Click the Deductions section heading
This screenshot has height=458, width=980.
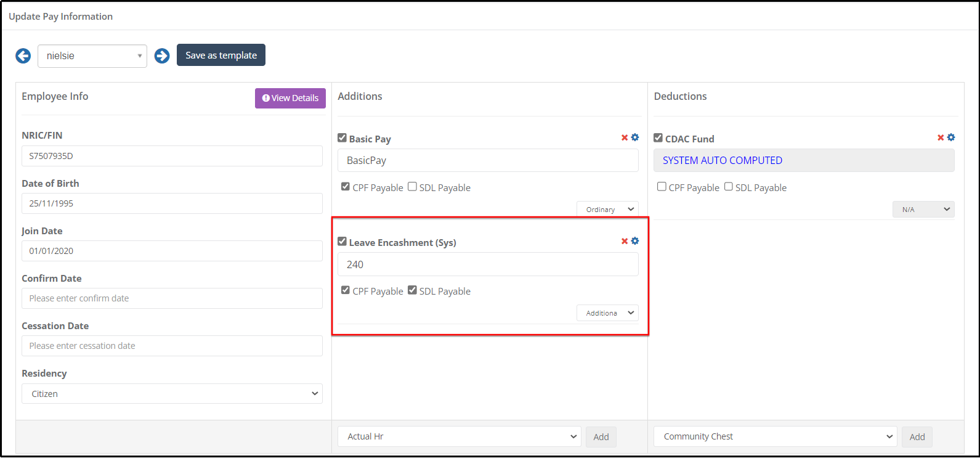tap(680, 96)
